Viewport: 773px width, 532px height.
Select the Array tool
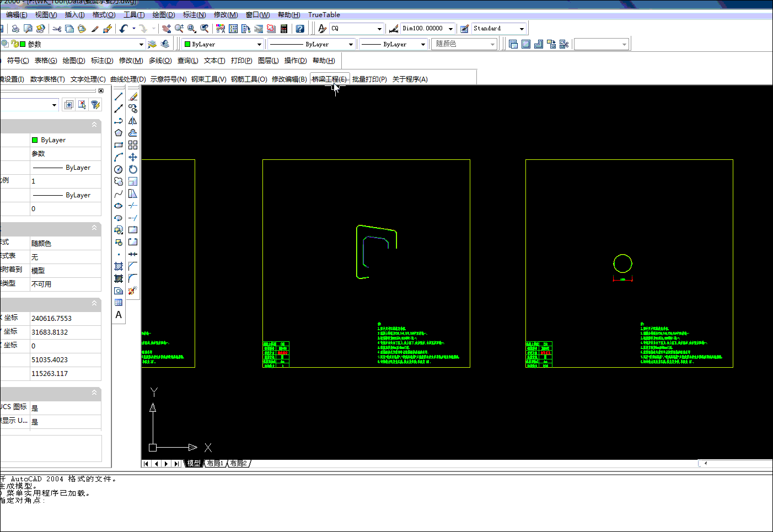tap(133, 145)
